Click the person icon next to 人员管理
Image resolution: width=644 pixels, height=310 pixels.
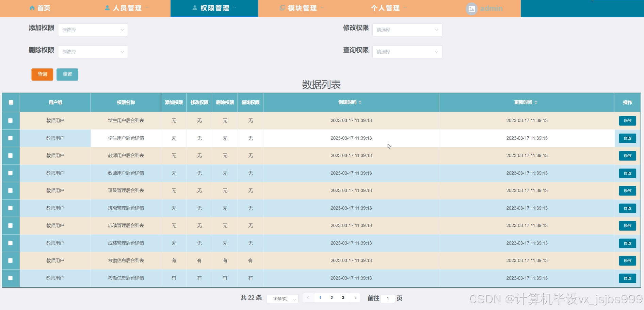click(107, 8)
